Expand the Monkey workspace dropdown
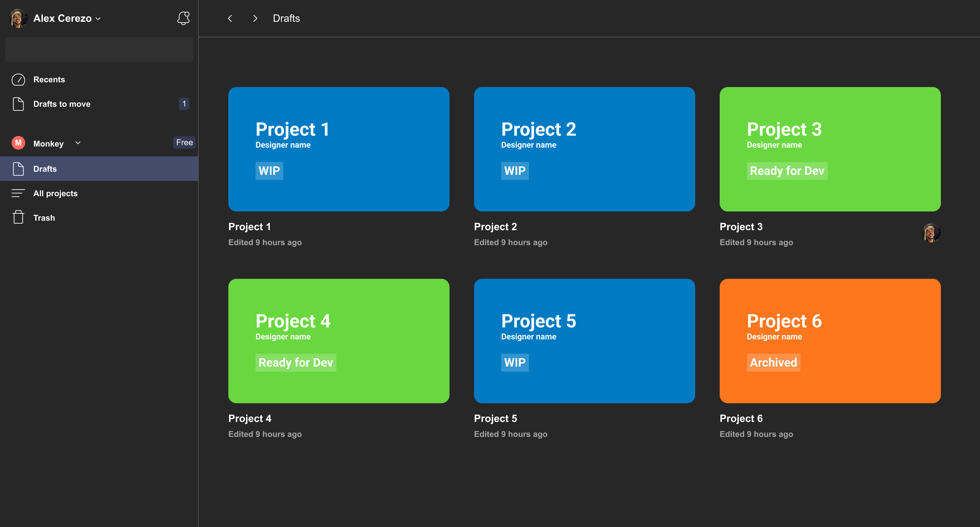This screenshot has height=527, width=980. point(78,143)
